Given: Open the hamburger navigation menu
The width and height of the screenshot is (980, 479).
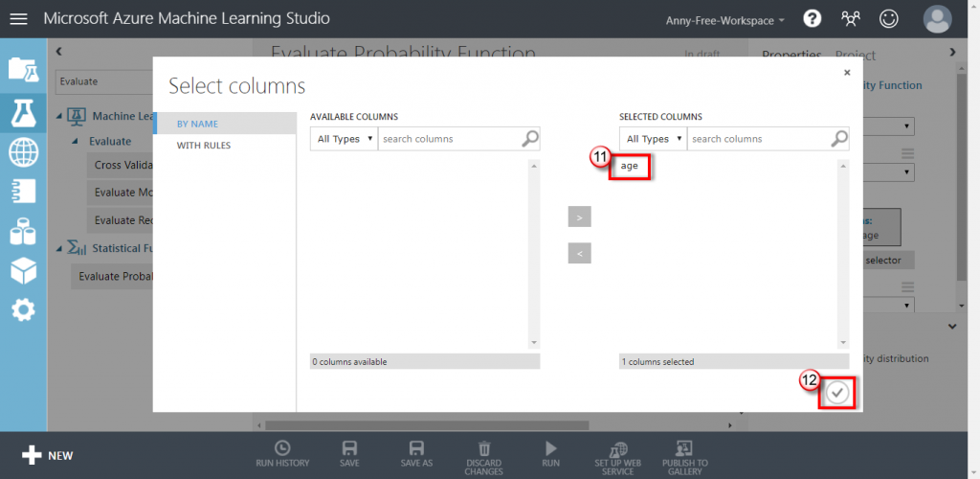Looking at the screenshot, I should [x=19, y=19].
